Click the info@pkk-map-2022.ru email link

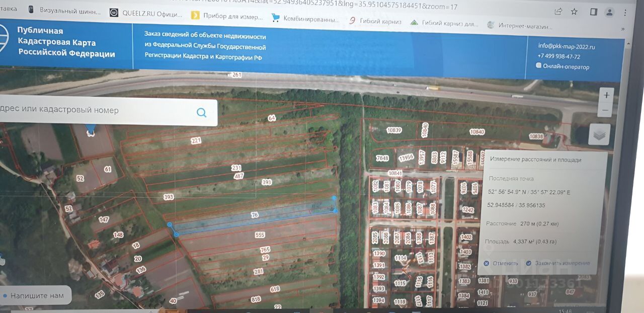567,47
